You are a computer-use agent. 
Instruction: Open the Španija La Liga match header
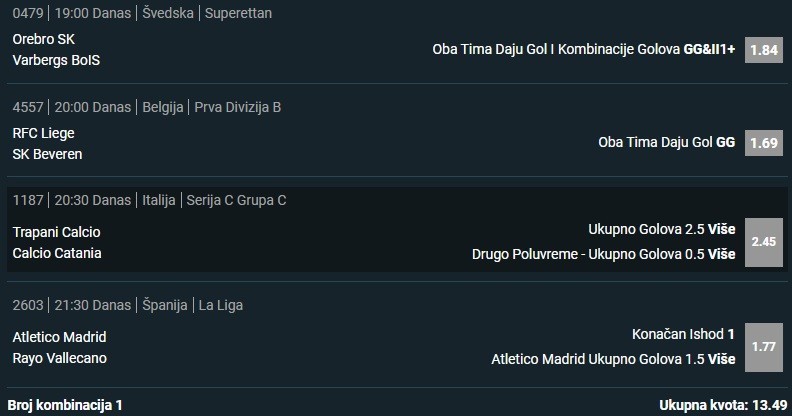(x=127, y=305)
